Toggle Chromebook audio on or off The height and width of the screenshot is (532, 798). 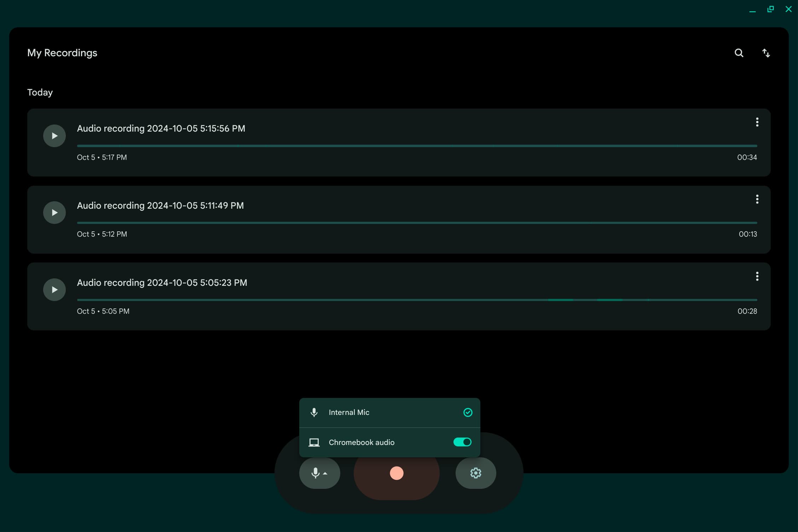(462, 442)
